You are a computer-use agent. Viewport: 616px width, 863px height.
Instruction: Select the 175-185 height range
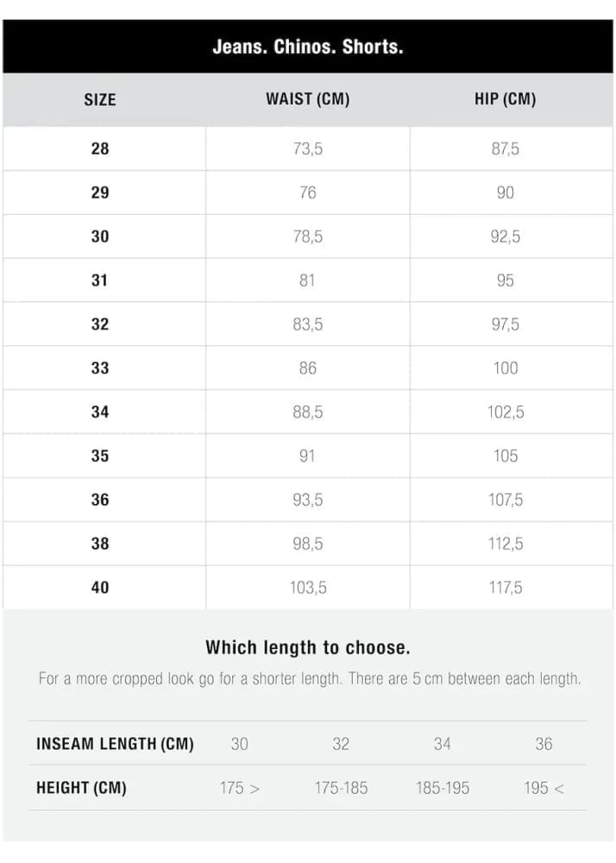[x=342, y=788]
